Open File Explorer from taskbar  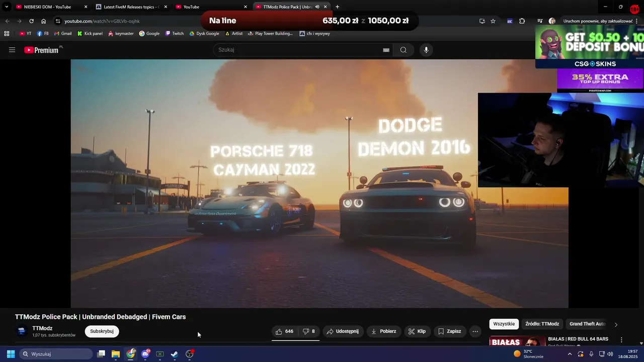pos(116,354)
